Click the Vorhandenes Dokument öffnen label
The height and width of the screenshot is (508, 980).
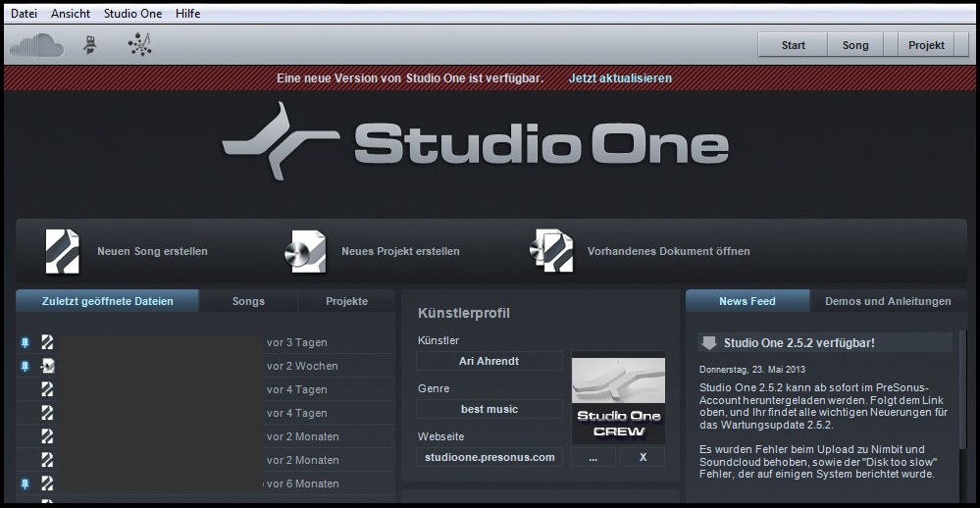(669, 251)
